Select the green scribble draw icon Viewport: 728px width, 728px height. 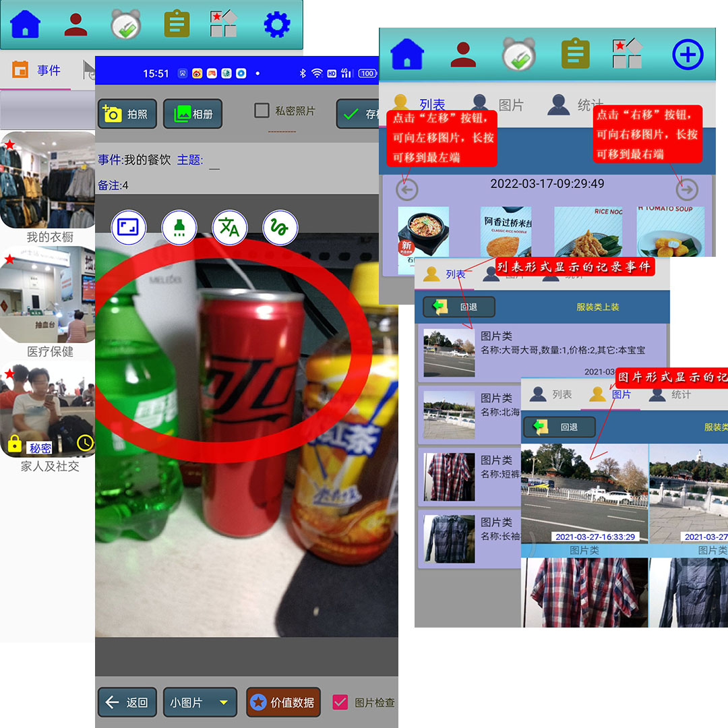(280, 227)
